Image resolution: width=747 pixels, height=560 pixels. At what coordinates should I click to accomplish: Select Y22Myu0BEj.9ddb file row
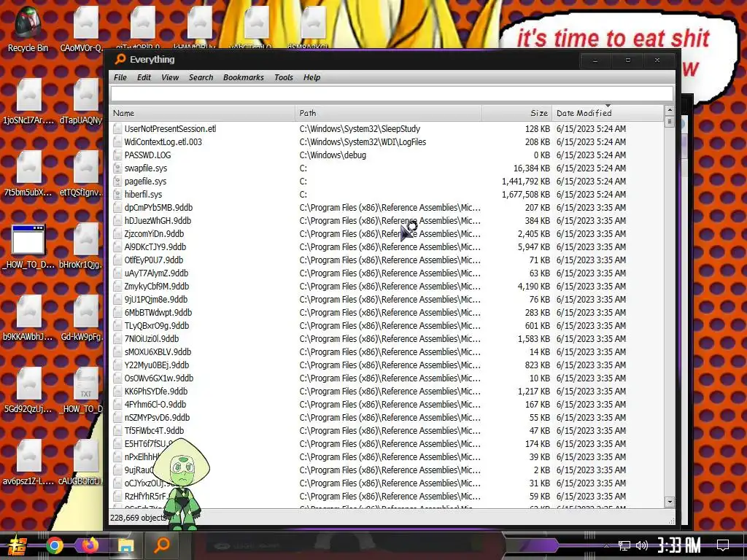[387, 365]
